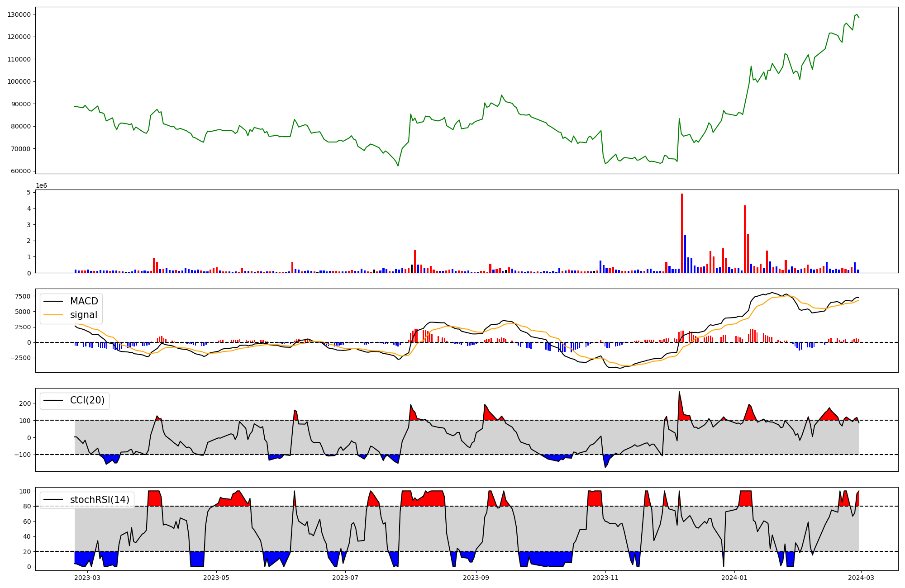Click the 2023-03 x-axis date label

click(87, 578)
